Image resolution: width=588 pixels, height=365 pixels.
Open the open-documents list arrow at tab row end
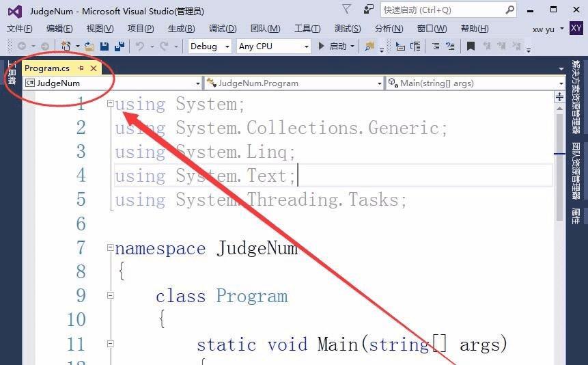point(561,69)
